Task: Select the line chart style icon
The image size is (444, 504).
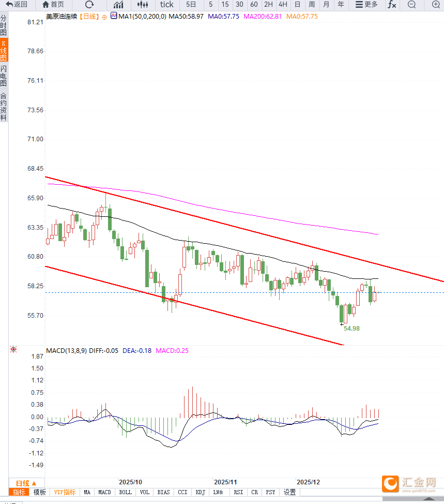Action: tap(118, 5)
